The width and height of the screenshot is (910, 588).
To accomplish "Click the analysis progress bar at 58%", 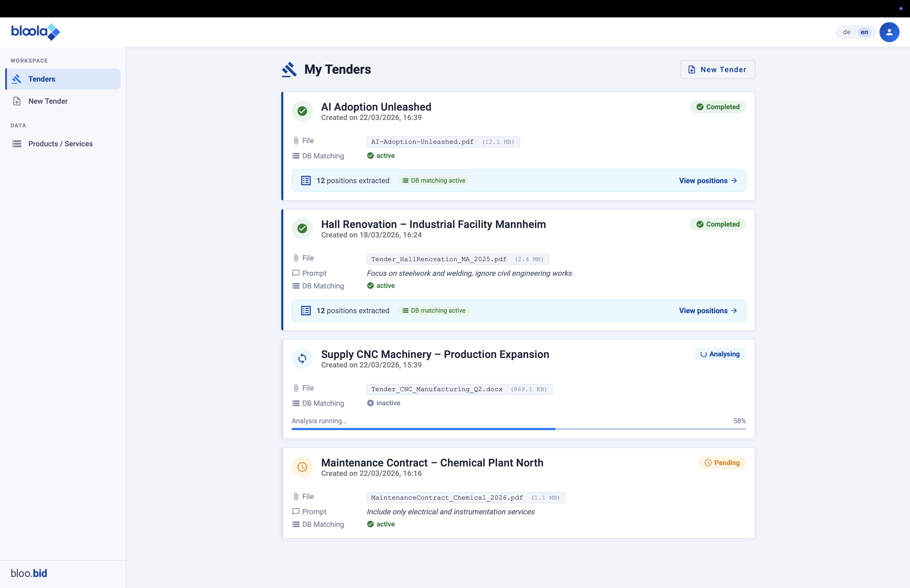I will 518,429.
